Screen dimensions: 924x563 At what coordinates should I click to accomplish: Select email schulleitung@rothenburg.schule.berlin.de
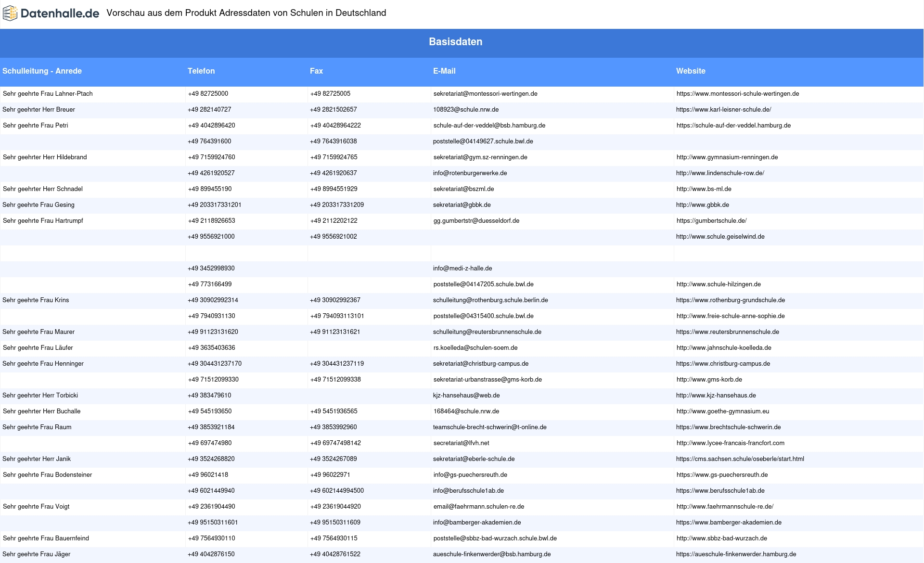490,300
